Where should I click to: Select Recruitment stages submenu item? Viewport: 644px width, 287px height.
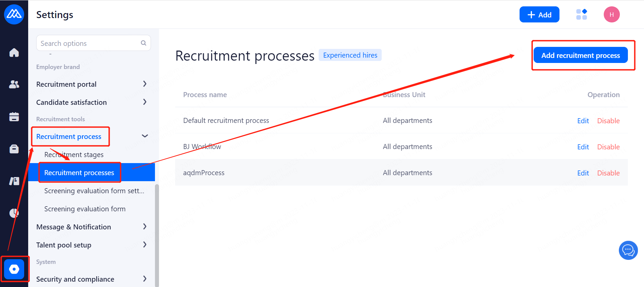point(74,155)
